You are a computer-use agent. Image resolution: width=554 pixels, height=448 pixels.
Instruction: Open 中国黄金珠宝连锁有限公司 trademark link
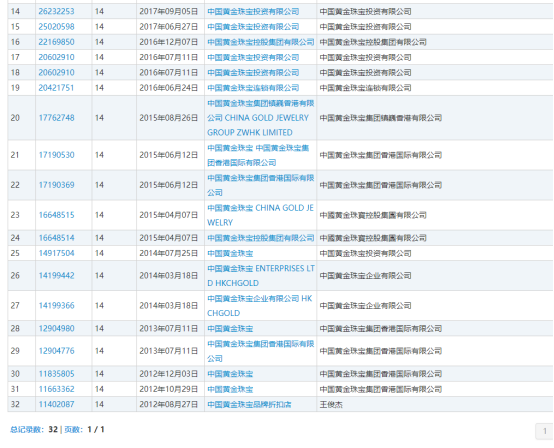point(253,88)
